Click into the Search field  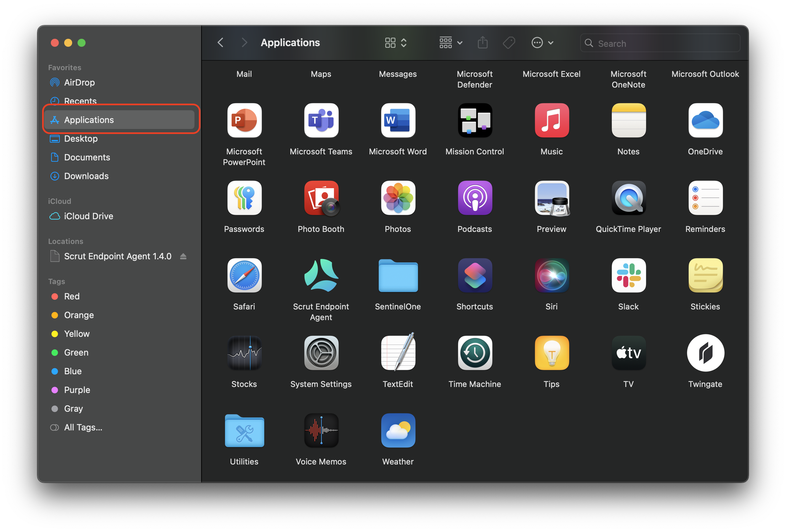[660, 43]
